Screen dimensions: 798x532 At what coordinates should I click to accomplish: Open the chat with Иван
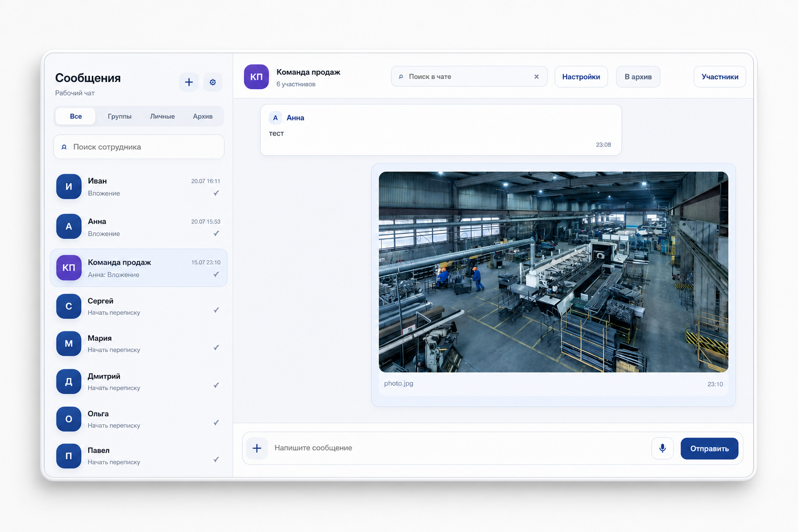pos(139,187)
